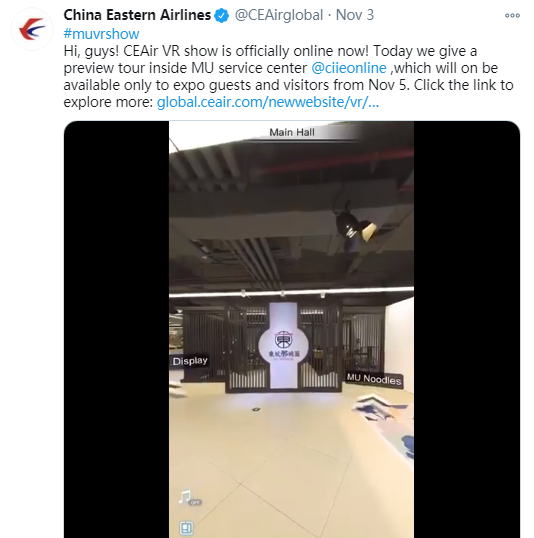Screen dimensions: 534x538
Task: Click the black area left of the video
Action: pyautogui.click(x=117, y=329)
